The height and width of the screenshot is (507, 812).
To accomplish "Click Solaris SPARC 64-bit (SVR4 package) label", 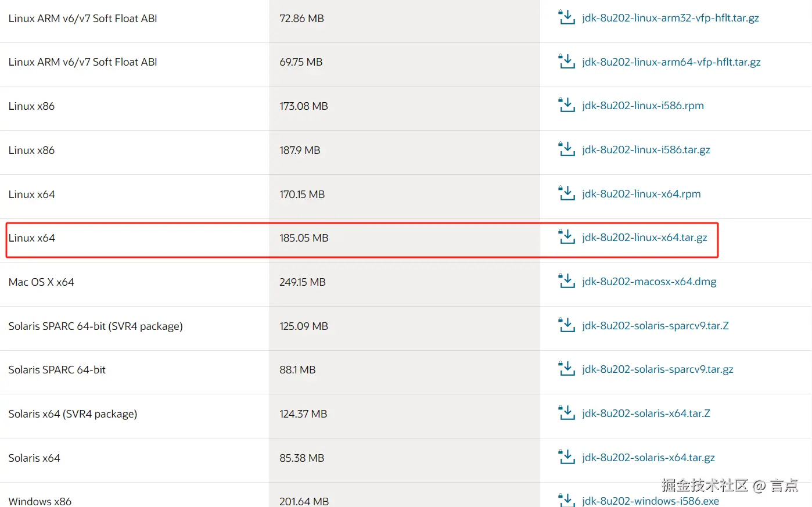I will coord(95,326).
